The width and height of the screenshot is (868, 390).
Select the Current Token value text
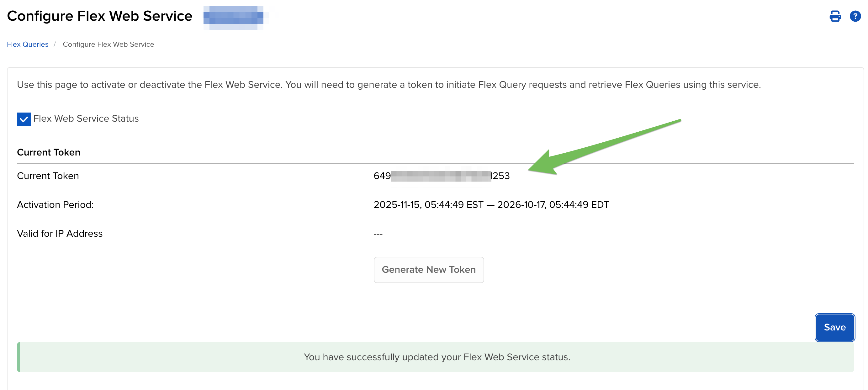(442, 176)
